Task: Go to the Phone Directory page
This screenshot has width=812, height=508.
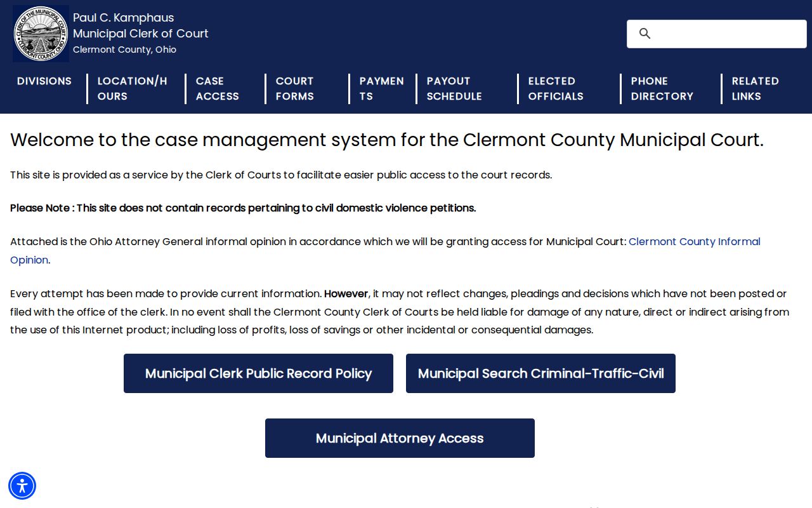Action: pyautogui.click(x=662, y=89)
